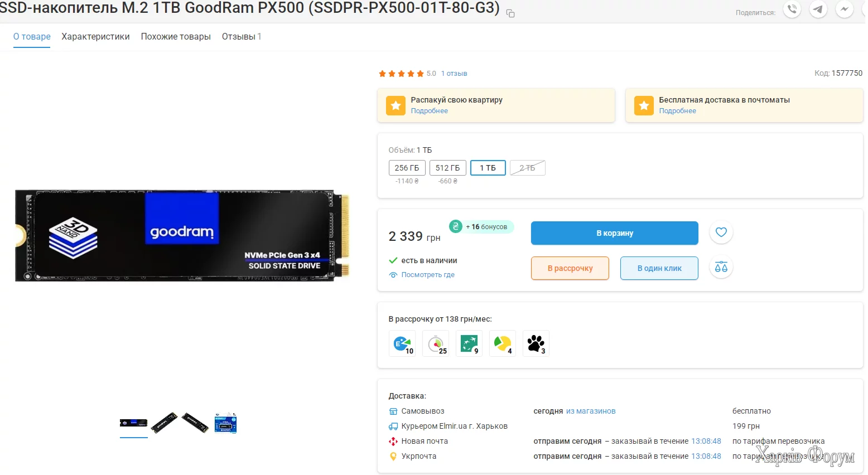Click the 'Новая почта' delivery label
This screenshot has width=868, height=475.
tap(425, 442)
